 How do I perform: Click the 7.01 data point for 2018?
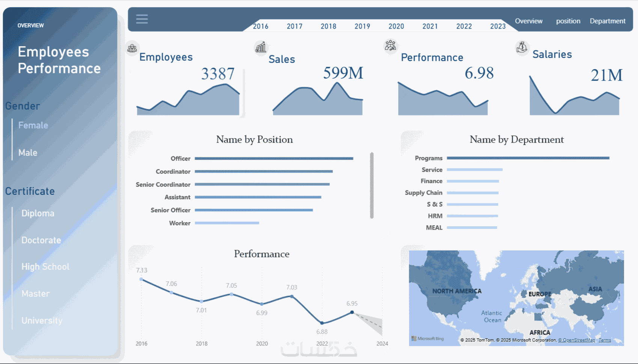pos(202,301)
